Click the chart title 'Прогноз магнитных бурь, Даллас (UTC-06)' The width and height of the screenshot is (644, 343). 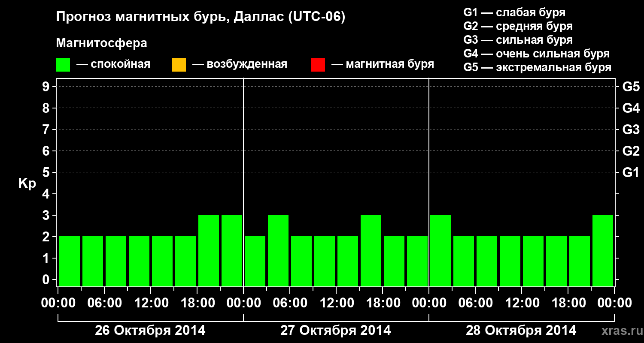point(200,18)
